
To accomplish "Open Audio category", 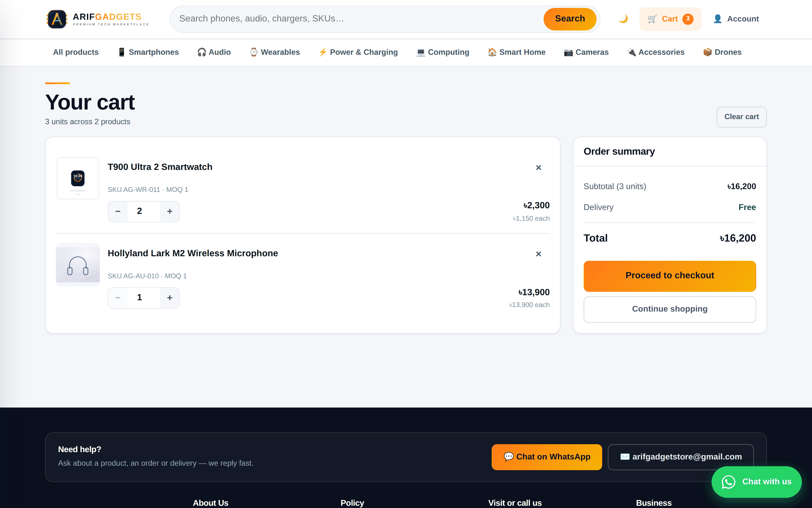I will coord(214,52).
